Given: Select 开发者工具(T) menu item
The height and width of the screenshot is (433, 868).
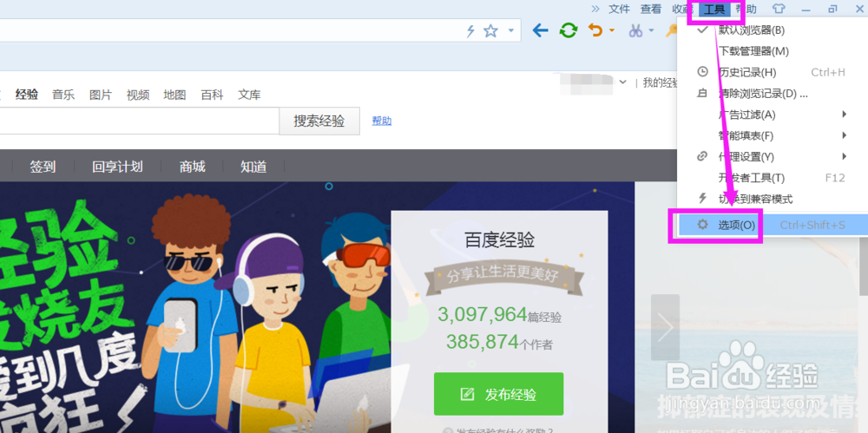Looking at the screenshot, I should click(x=773, y=178).
